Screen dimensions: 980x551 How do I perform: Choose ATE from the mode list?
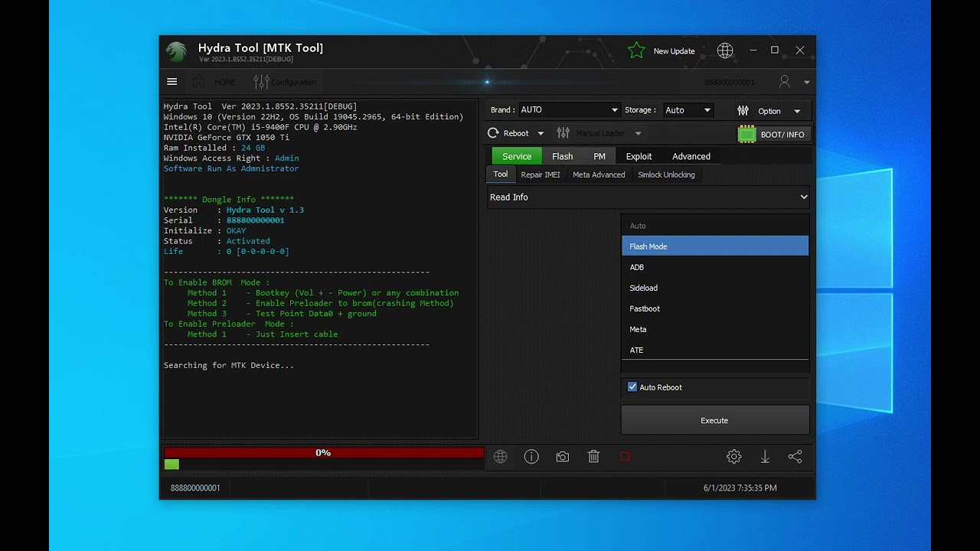715,350
